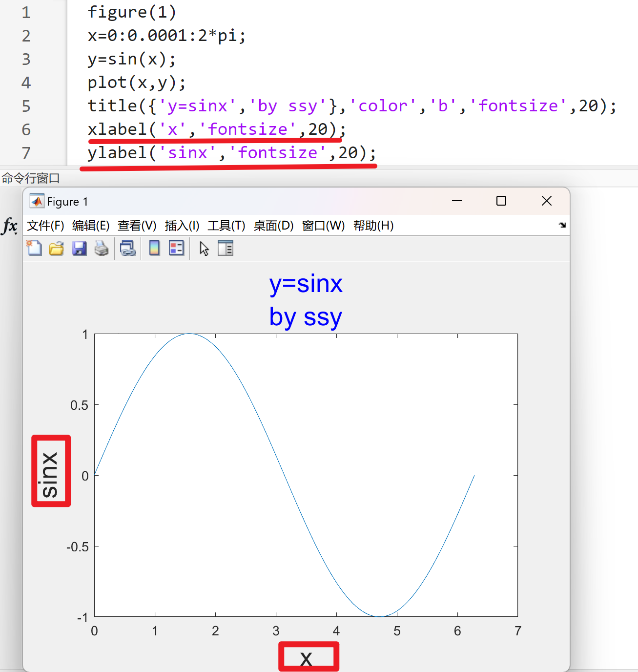638x672 pixels.
Task: Click the 'y=sinx' title line in plot
Action: point(306,284)
